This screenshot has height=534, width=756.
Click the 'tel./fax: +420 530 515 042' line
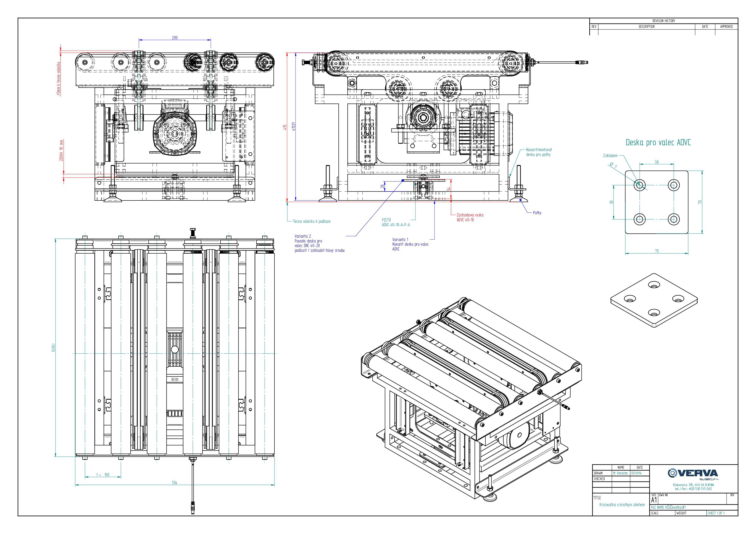tap(693, 489)
